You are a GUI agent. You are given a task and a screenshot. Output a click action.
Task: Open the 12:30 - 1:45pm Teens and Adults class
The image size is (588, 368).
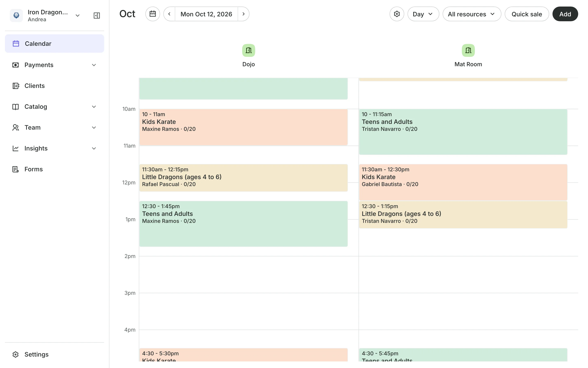(x=243, y=224)
